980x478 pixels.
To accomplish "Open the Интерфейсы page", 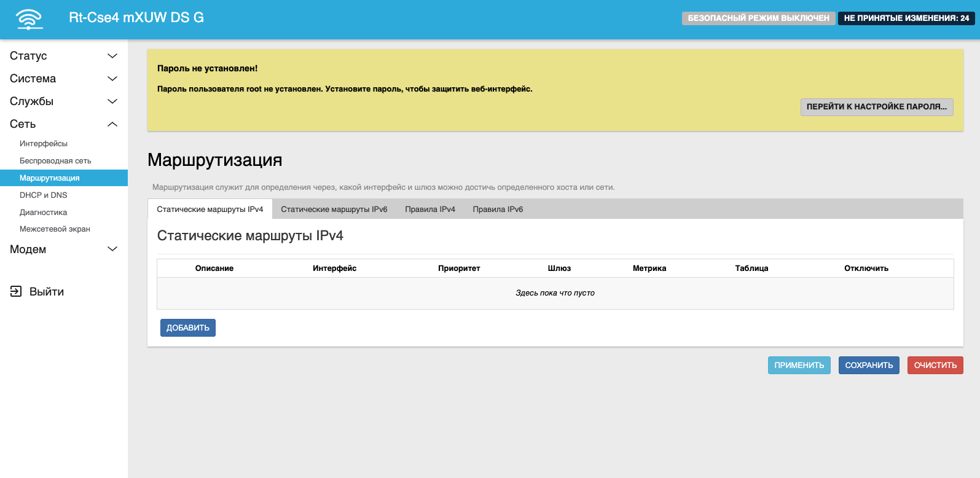I will [x=44, y=144].
